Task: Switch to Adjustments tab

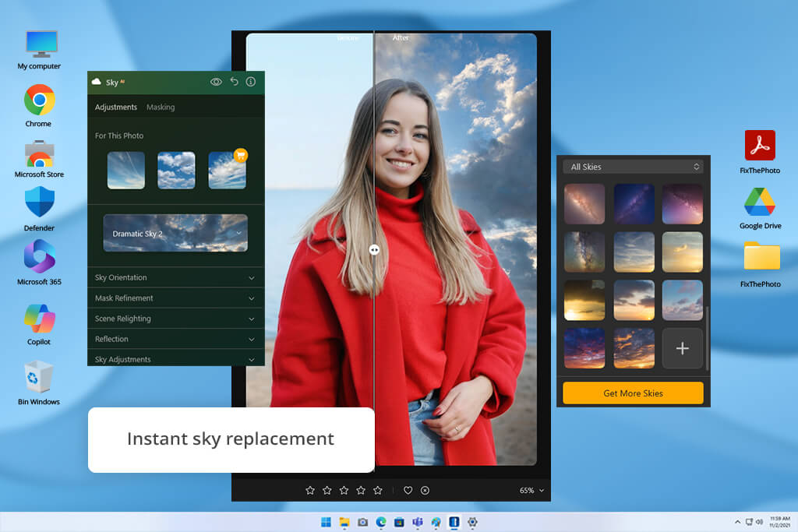Action: point(116,107)
